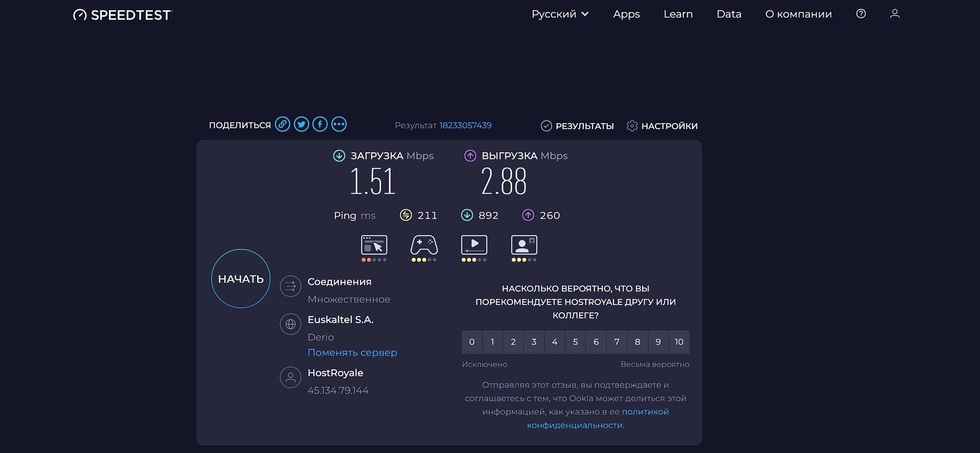Open result ID 18233057439

pyautogui.click(x=465, y=125)
